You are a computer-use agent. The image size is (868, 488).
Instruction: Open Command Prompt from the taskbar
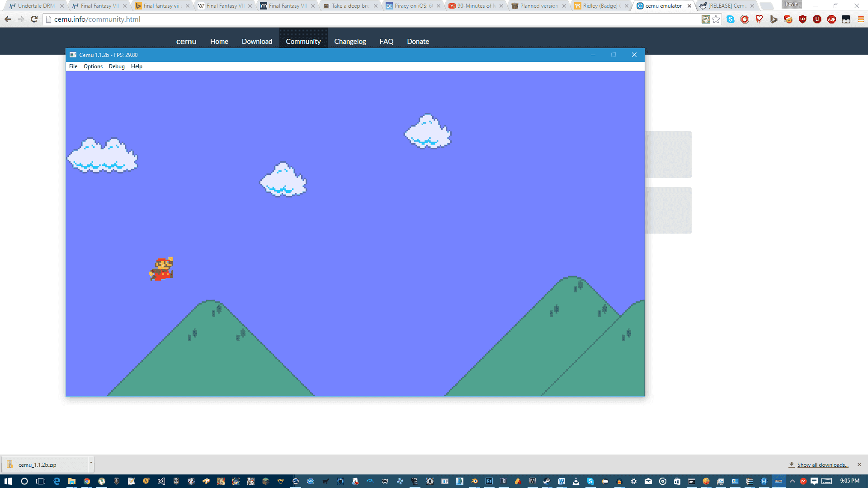coord(692,481)
